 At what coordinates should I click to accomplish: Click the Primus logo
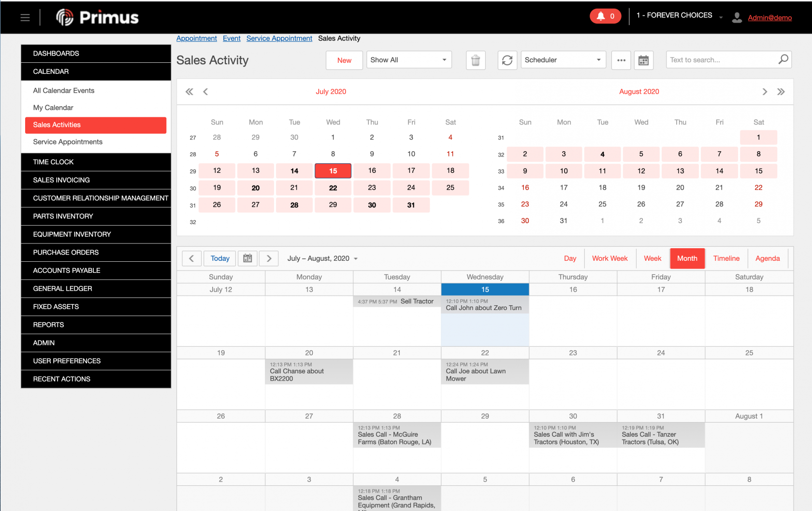point(97,17)
